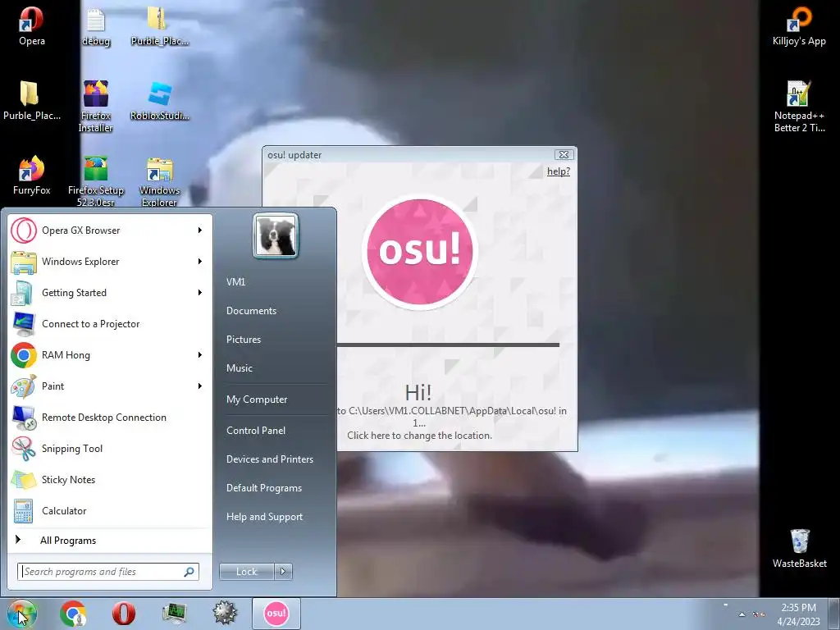Open Opera from the taskbar
Screen dimensions: 840x630
[x=124, y=614]
